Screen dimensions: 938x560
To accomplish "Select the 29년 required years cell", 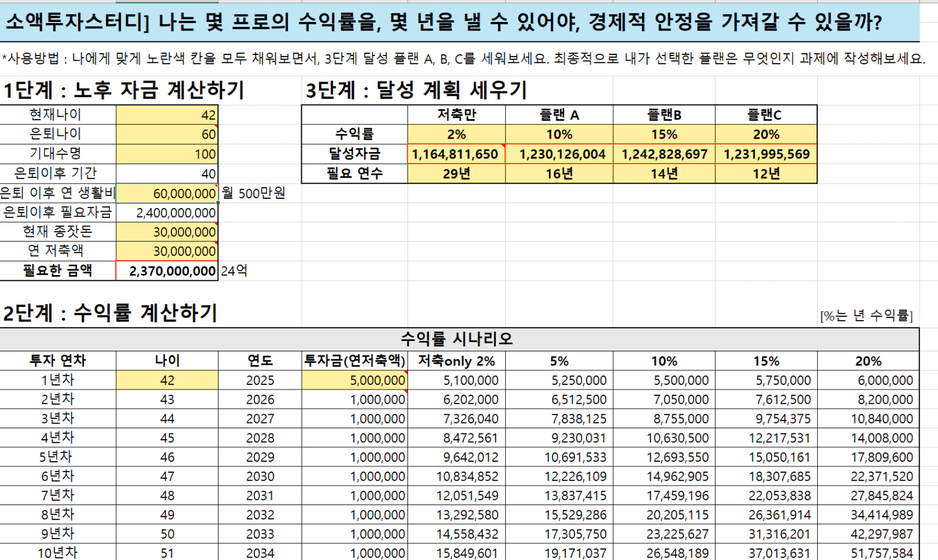I will click(457, 173).
